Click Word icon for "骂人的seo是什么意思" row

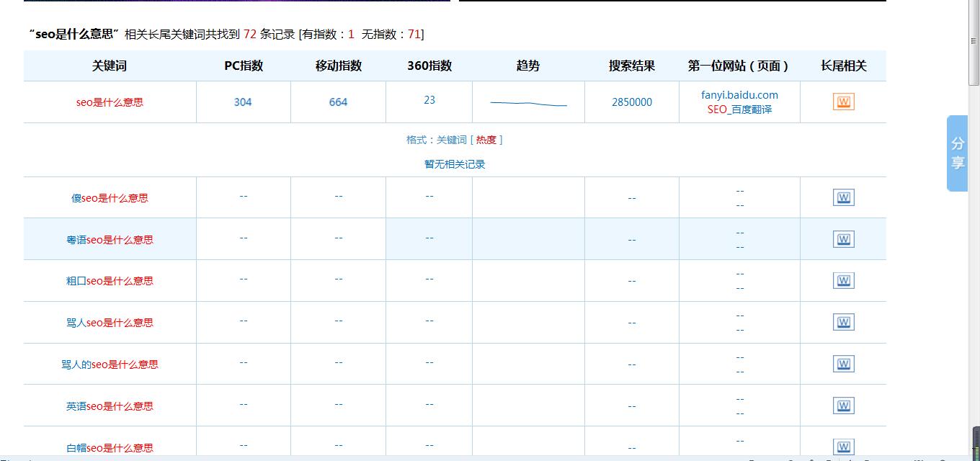(x=843, y=364)
